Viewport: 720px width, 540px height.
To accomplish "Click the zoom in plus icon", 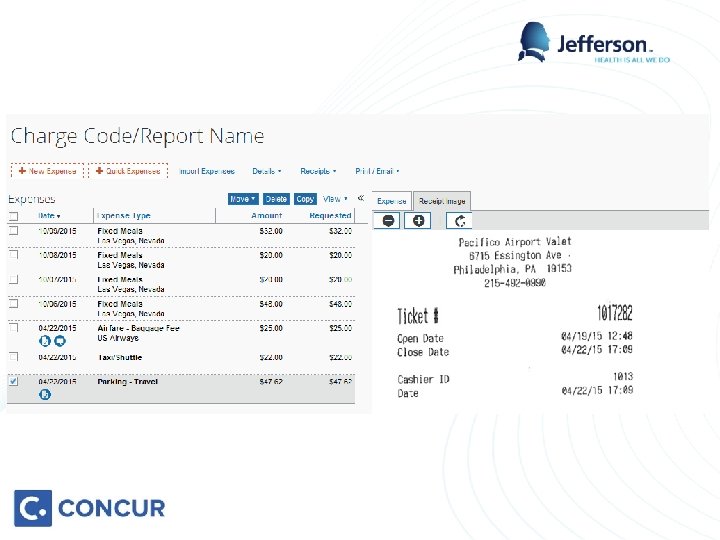I will [x=418, y=221].
